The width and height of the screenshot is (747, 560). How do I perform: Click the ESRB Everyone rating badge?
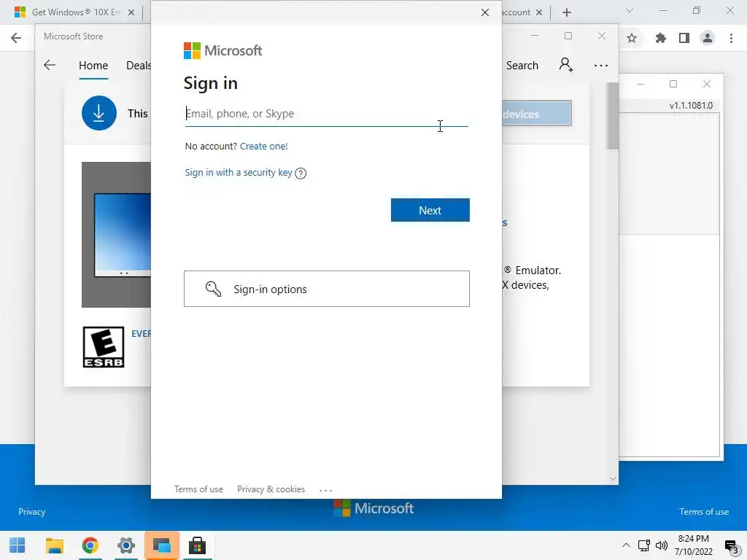(104, 347)
